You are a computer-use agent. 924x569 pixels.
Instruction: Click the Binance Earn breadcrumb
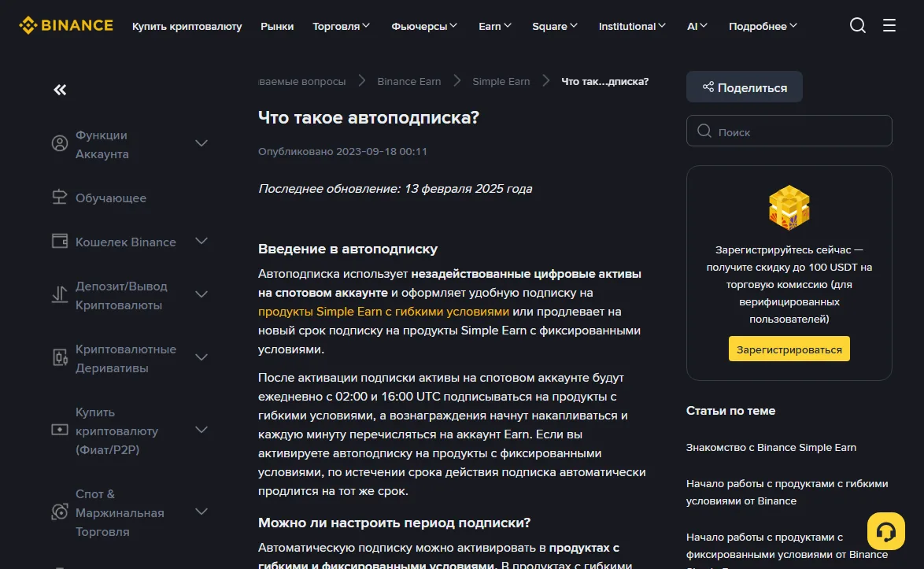click(x=409, y=81)
